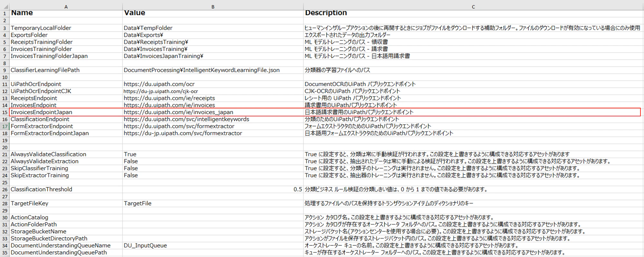644x257 pixels.
Task: Select the ReceiptsEndpoint cell
Action: click(x=66, y=98)
